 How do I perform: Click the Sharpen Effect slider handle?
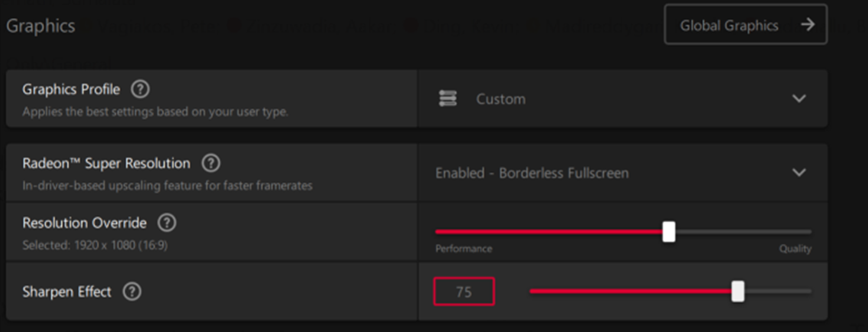coord(738,291)
